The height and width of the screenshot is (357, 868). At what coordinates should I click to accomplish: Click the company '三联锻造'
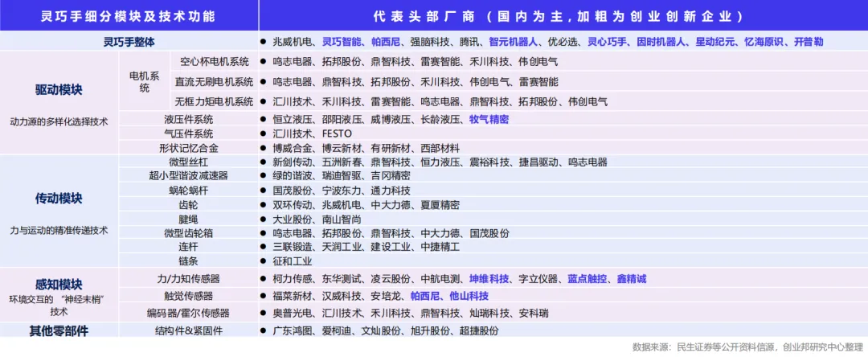click(293, 247)
